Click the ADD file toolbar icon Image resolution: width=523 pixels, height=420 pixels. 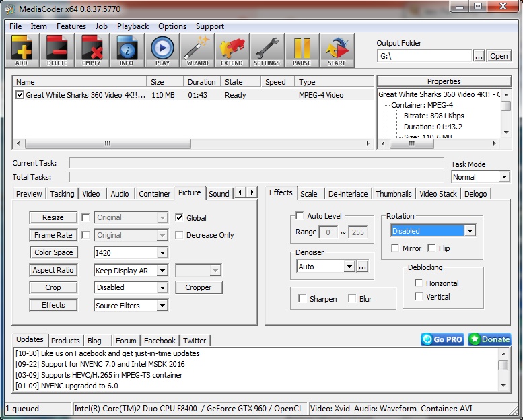(22, 50)
